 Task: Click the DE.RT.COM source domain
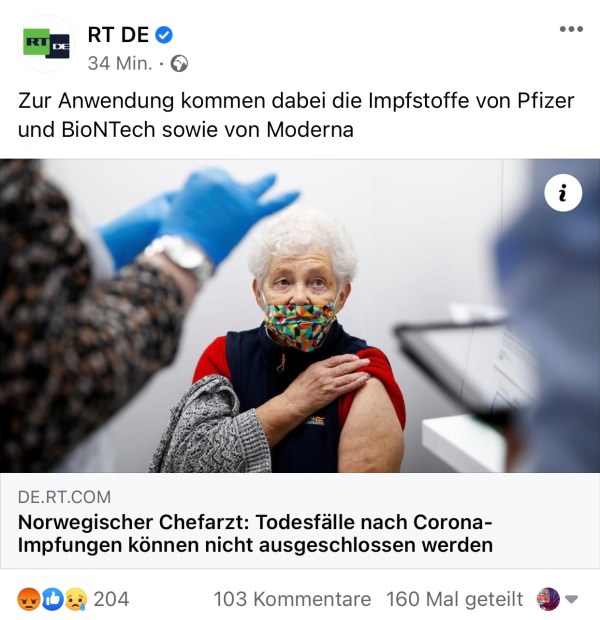coord(64,497)
